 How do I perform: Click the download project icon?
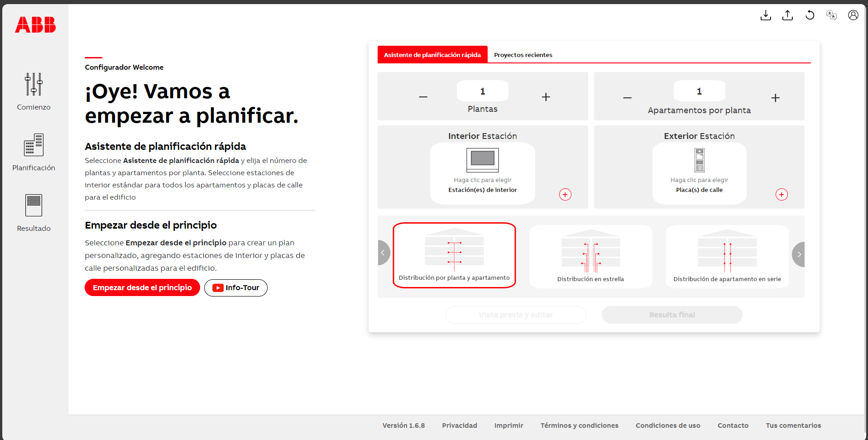(x=766, y=15)
